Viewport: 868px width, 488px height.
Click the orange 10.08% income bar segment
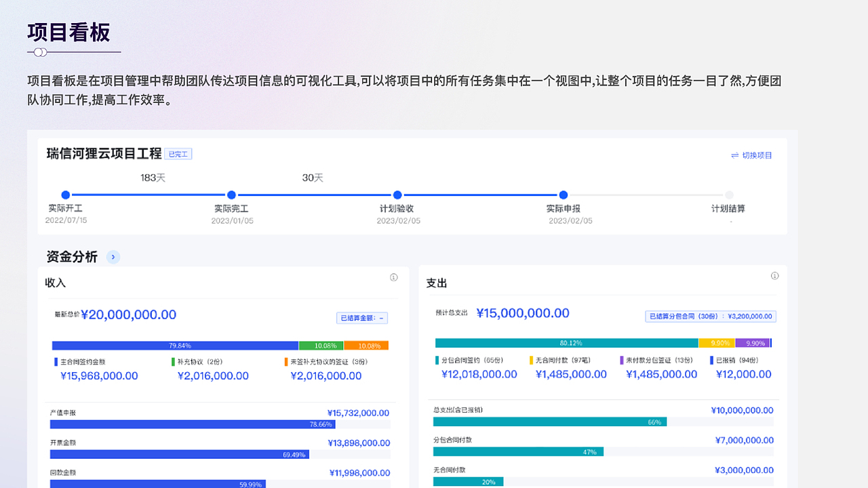tap(366, 346)
